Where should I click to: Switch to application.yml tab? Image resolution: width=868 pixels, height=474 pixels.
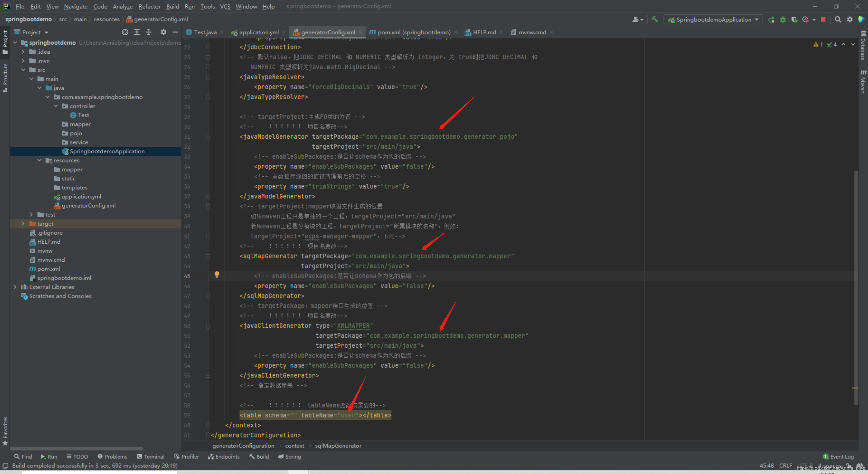click(259, 32)
